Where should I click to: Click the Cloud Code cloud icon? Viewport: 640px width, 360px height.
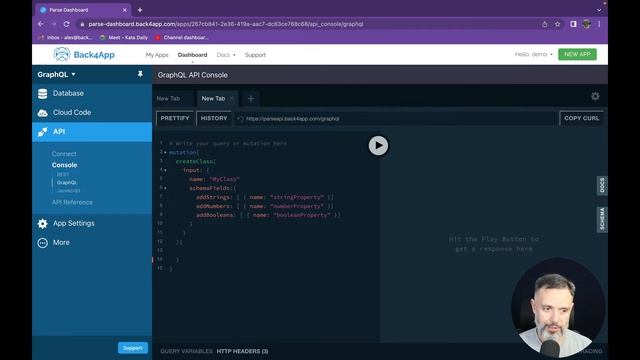point(42,113)
